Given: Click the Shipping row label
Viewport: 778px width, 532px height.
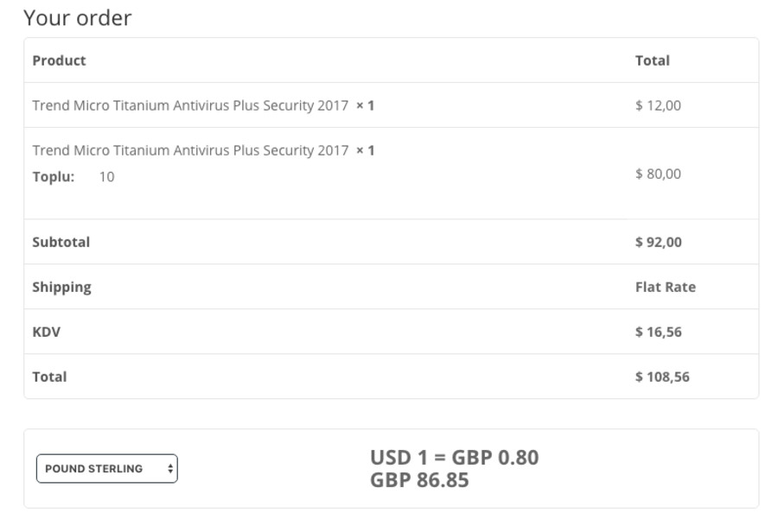Looking at the screenshot, I should coord(61,287).
